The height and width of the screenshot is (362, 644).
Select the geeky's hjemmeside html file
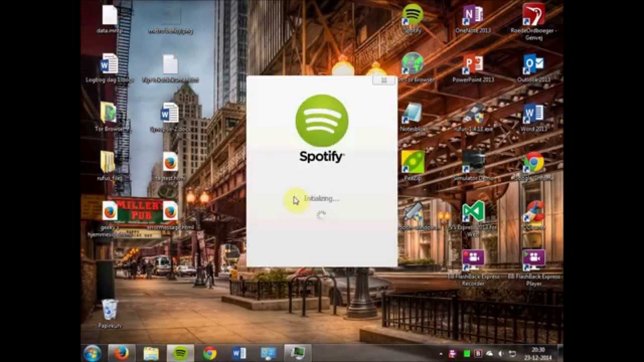(x=109, y=219)
